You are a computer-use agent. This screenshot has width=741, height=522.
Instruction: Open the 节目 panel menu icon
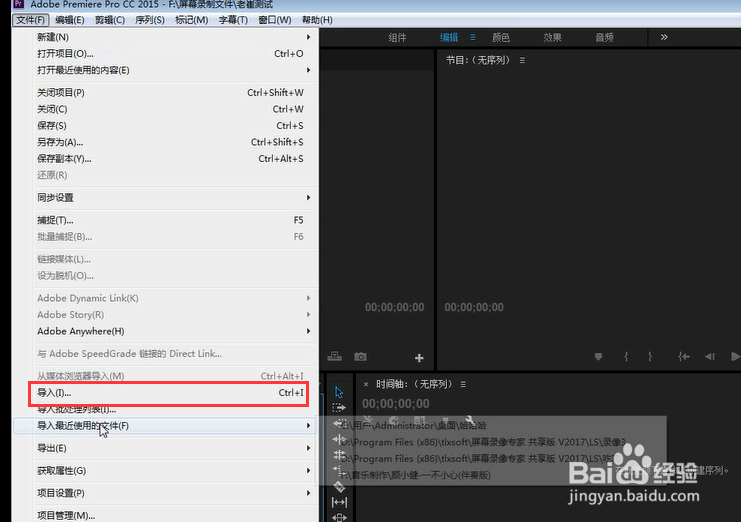(x=522, y=60)
